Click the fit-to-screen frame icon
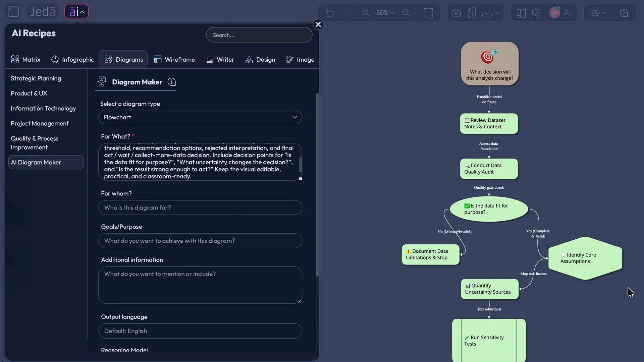 click(428, 13)
